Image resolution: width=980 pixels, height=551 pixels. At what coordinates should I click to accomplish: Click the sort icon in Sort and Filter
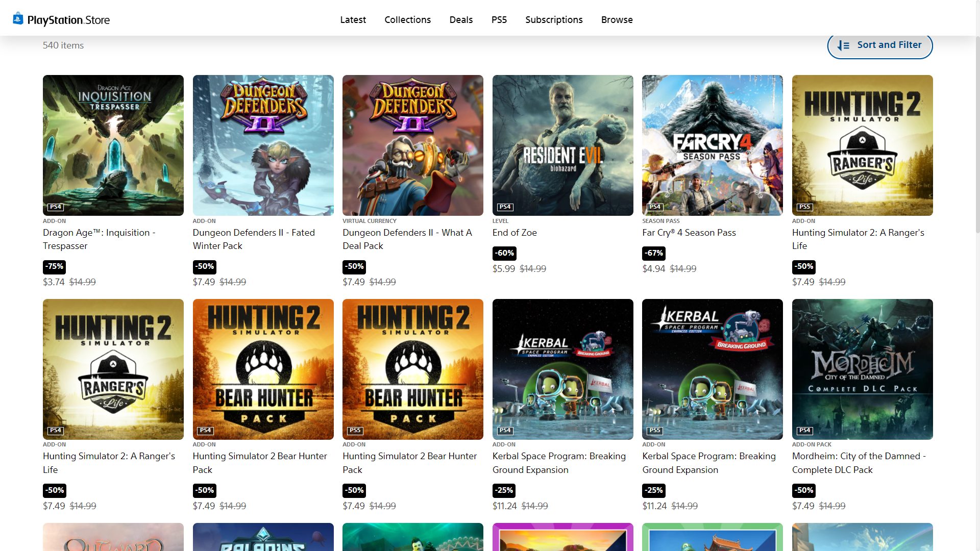click(843, 45)
